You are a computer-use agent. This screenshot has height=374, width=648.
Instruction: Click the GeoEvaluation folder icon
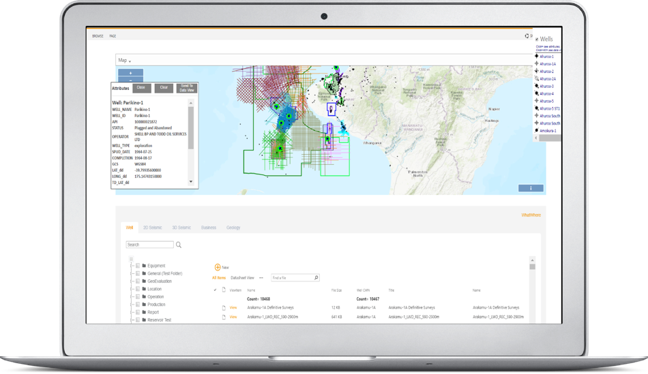click(x=144, y=281)
